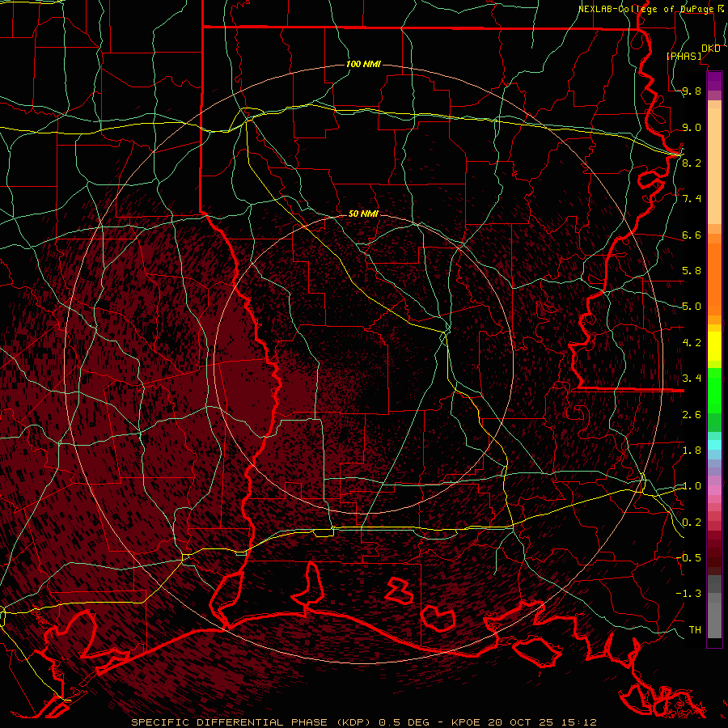Screen dimensions: 728x728
Task: Click the 8.2 legend value
Action: (692, 163)
